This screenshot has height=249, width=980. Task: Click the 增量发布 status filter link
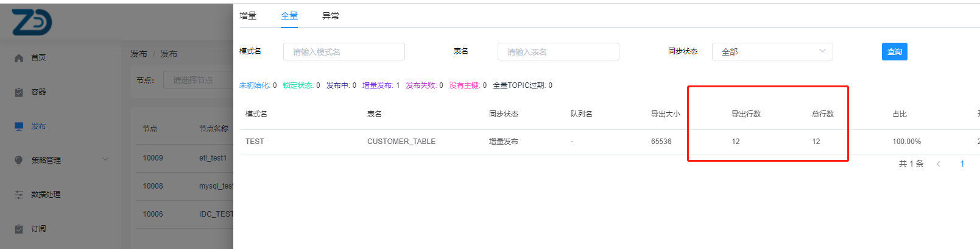point(378,85)
